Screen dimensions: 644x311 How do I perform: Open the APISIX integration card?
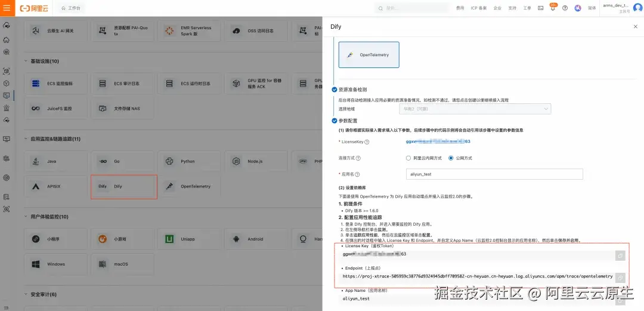coord(56,186)
